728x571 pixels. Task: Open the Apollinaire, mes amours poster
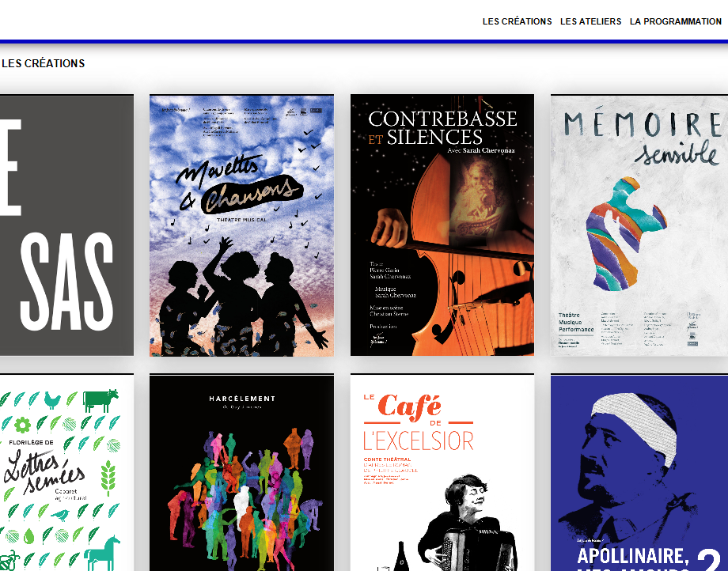click(639, 473)
